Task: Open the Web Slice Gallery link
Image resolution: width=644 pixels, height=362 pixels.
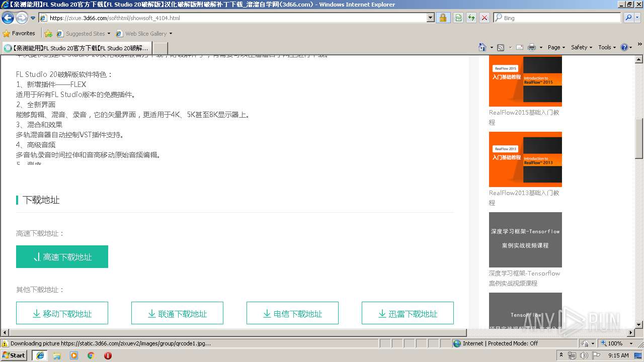Action: (x=144, y=34)
